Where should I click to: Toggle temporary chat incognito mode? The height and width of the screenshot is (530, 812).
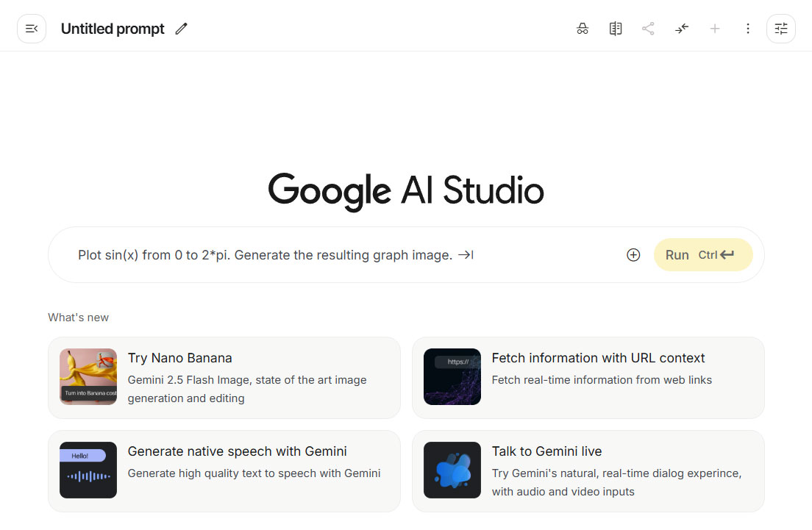(583, 29)
